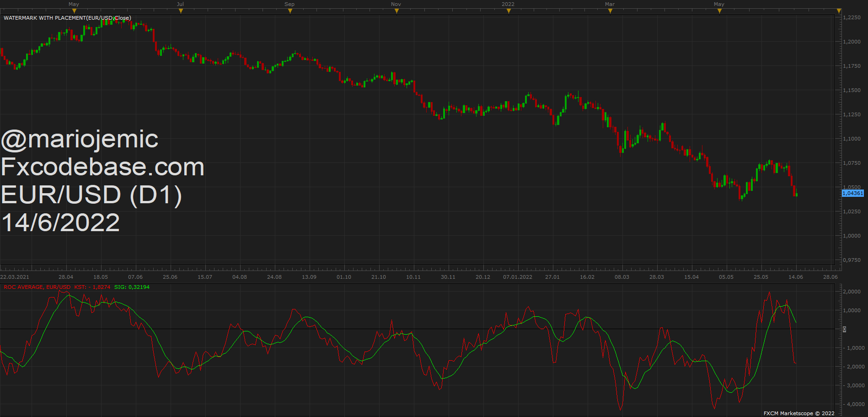Click the 05.05 date label

(x=726, y=277)
